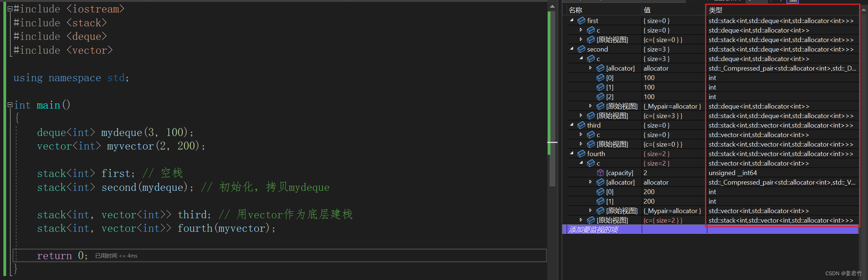Click the editor vertical scrollbar thumb
Viewport: 868px width, 280px height.
click(x=552, y=99)
